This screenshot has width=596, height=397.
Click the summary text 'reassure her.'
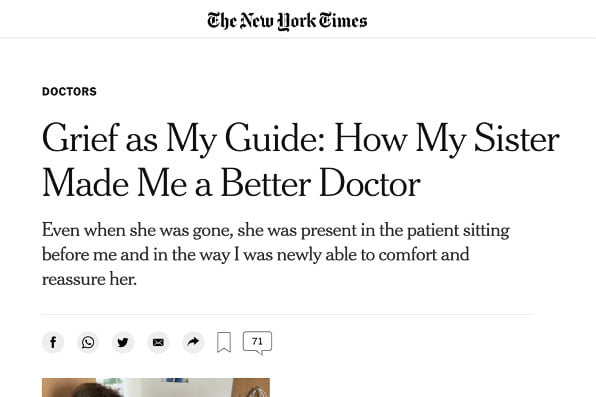pyautogui.click(x=89, y=279)
